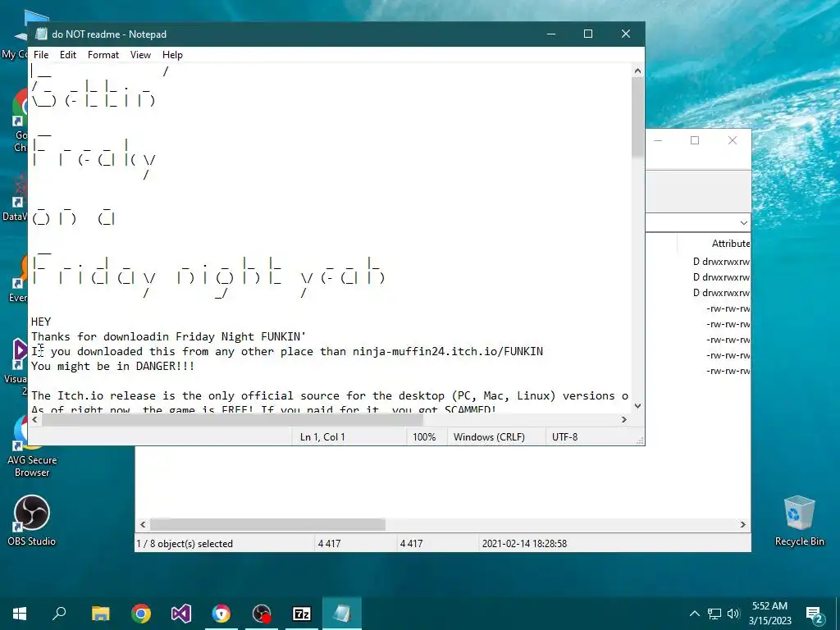Click Notepad horizontal scrollbar right arrow
840x630 pixels.
624,419
